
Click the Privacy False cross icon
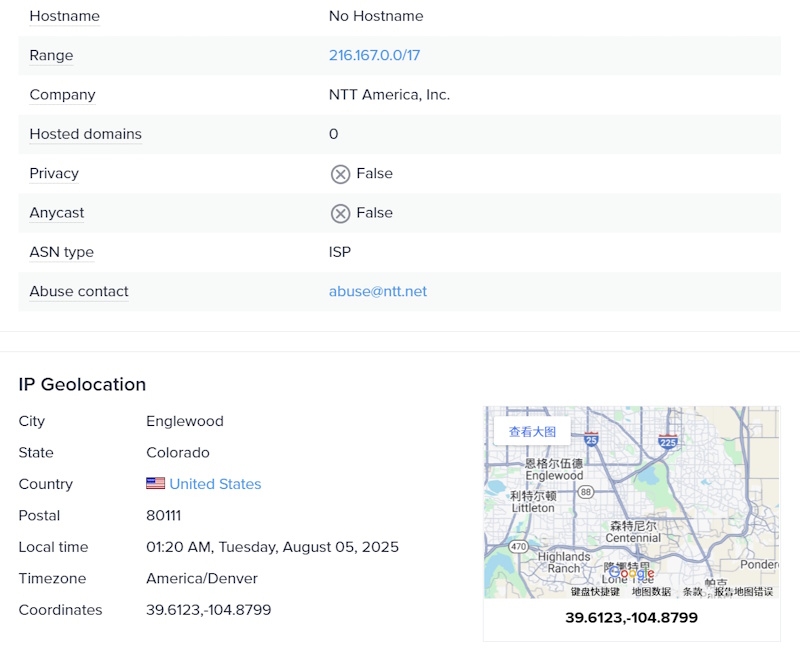[340, 174]
